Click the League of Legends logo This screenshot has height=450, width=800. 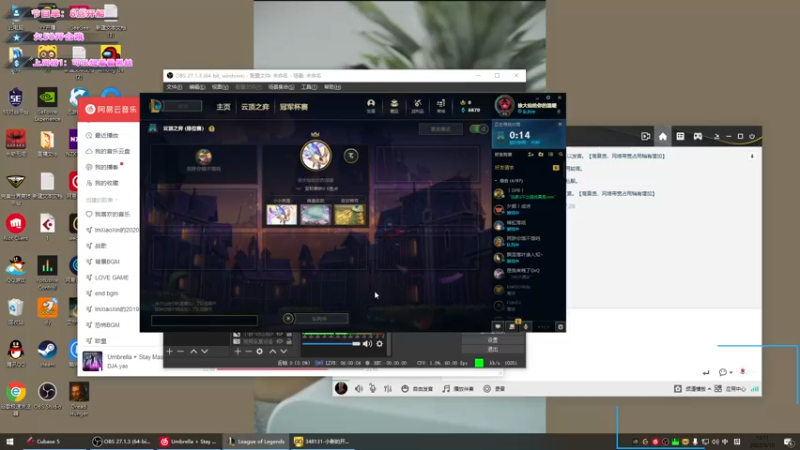(156, 106)
